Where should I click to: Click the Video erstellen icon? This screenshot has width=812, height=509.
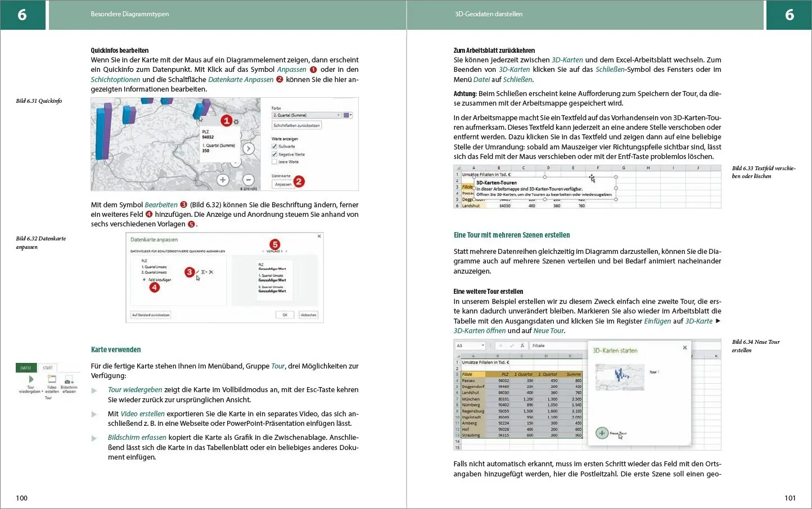[x=52, y=379]
